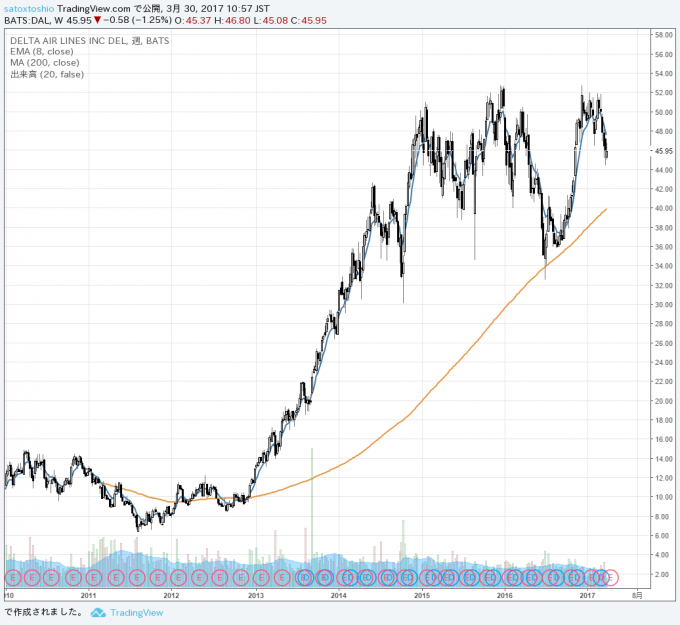Click the 2017 label on time axis
This screenshot has width=680, height=625.
587,596
